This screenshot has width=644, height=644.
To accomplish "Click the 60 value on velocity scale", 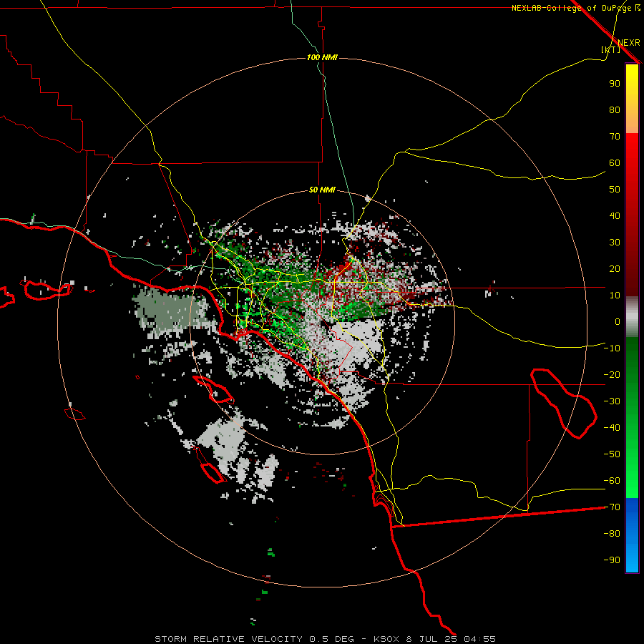I will (615, 163).
